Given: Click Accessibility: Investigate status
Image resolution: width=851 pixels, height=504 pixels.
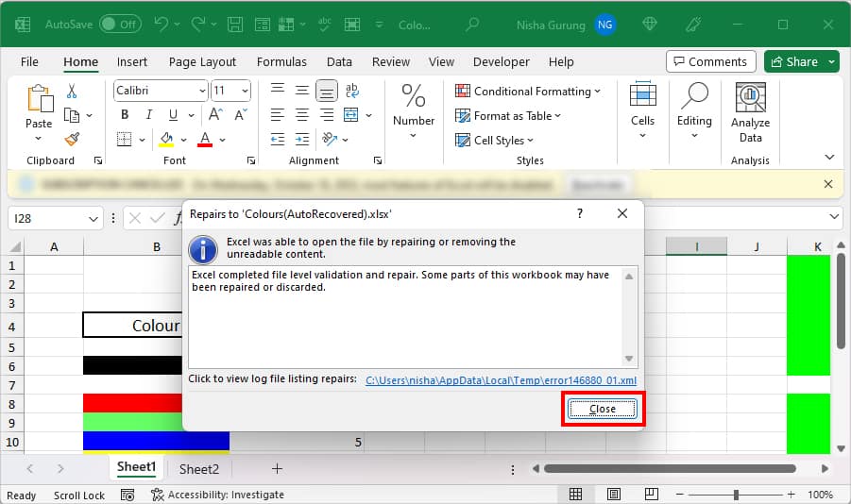Looking at the screenshot, I should click(218, 495).
